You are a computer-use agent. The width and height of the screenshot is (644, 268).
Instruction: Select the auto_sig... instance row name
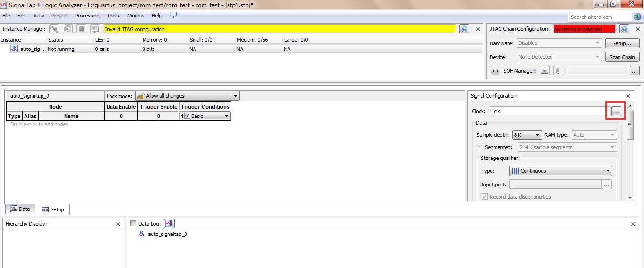[x=33, y=49]
